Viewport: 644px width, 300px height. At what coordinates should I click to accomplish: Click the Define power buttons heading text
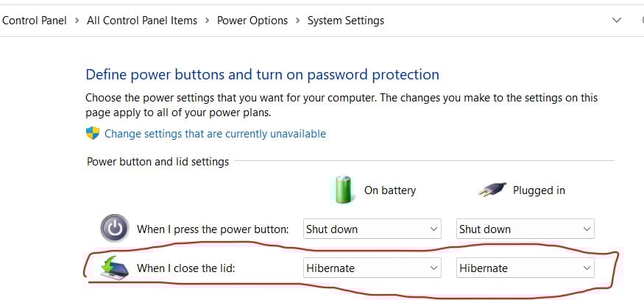tap(262, 74)
